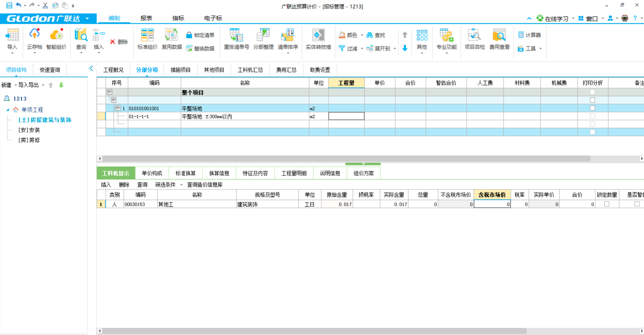The width and height of the screenshot is (644, 335).
Task: Click the 插入 insert ribbon icon
Action: (x=98, y=35)
